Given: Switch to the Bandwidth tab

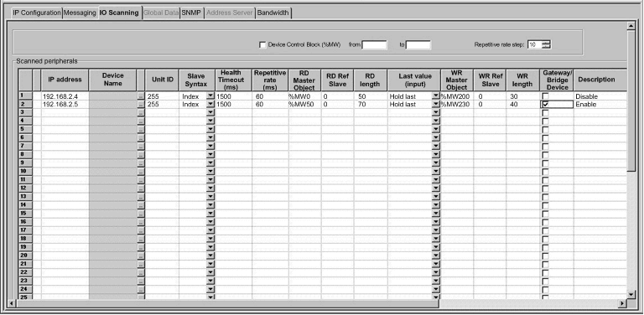Looking at the screenshot, I should 273,13.
